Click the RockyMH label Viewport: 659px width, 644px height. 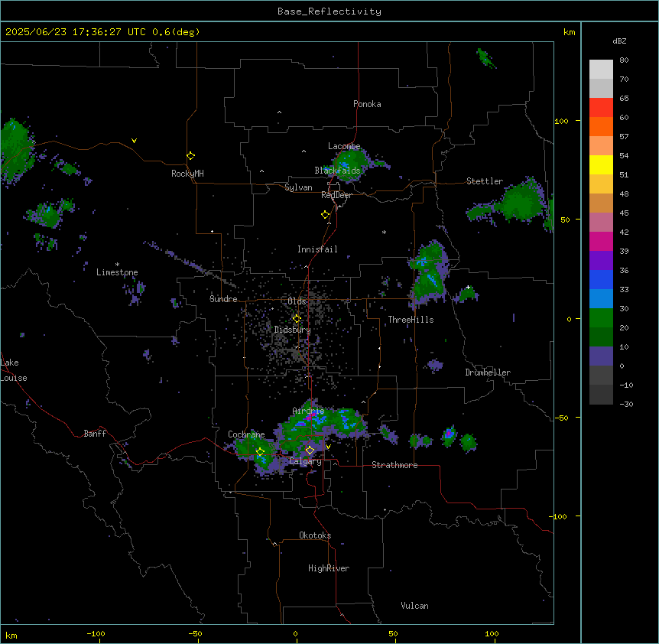point(187,174)
